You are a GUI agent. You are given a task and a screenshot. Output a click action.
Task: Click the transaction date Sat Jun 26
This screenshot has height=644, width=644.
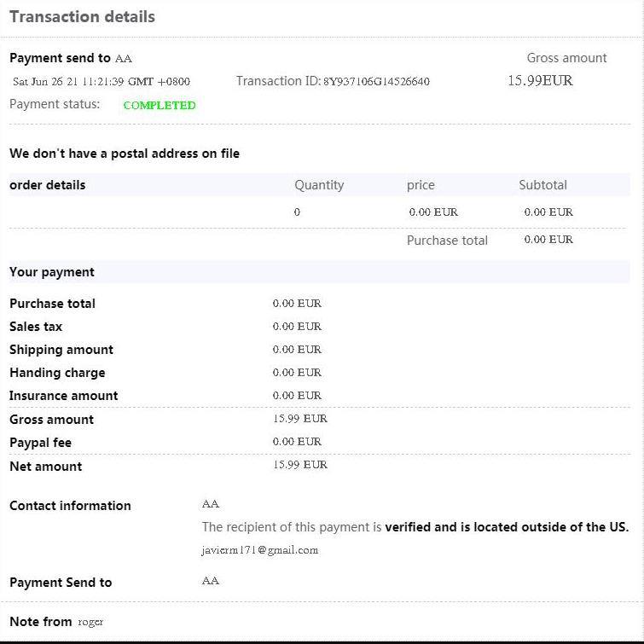point(102,82)
